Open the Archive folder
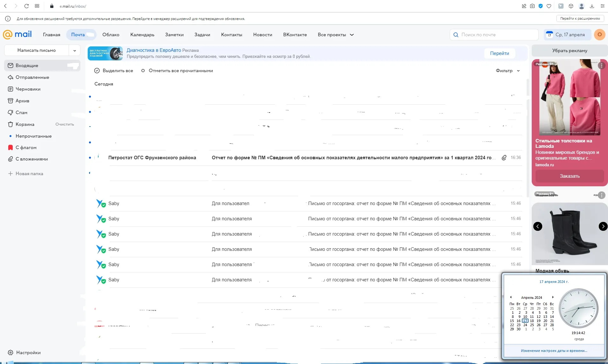The width and height of the screenshot is (608, 364). [22, 101]
